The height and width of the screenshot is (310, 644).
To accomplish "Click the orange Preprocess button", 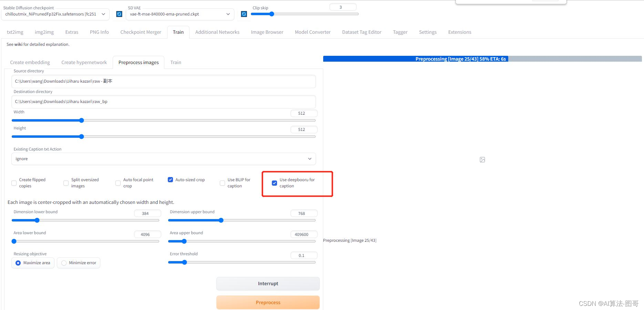I will coord(268,302).
